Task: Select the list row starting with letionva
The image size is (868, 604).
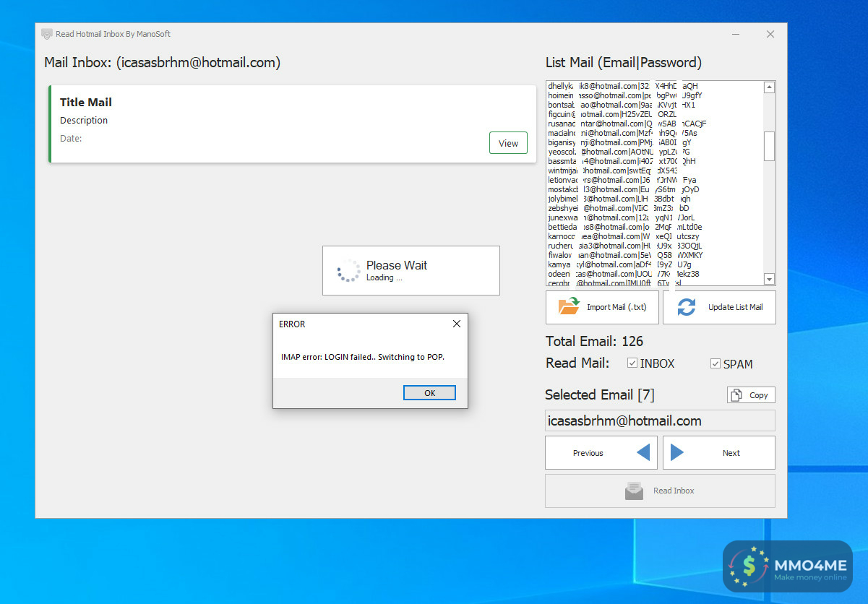Action: (655, 180)
